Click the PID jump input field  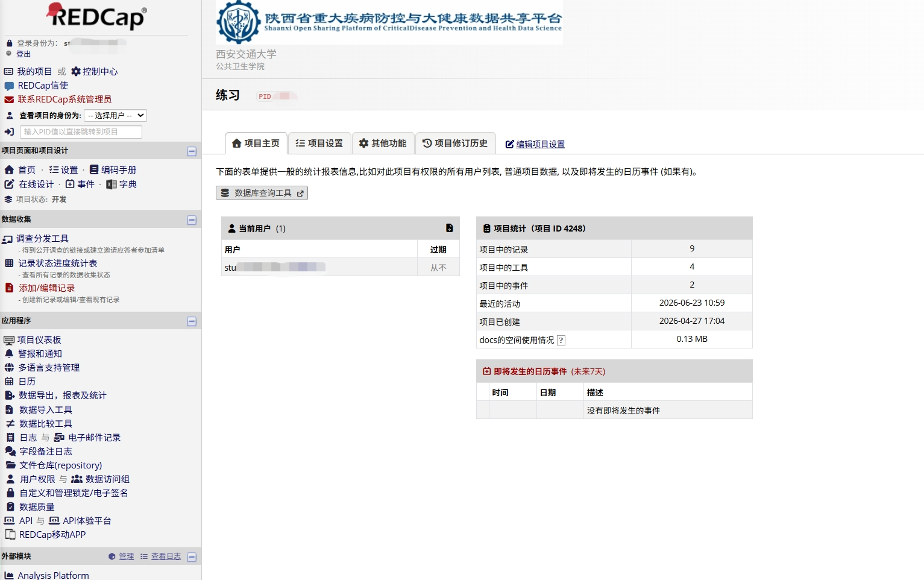81,132
